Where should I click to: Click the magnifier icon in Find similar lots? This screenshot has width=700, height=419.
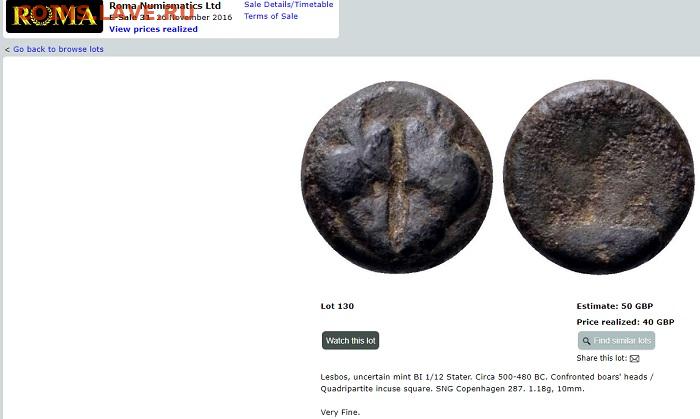coord(586,341)
